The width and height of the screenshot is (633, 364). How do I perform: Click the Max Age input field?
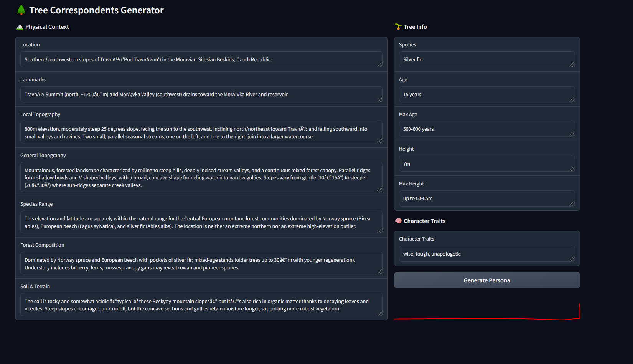(x=486, y=129)
